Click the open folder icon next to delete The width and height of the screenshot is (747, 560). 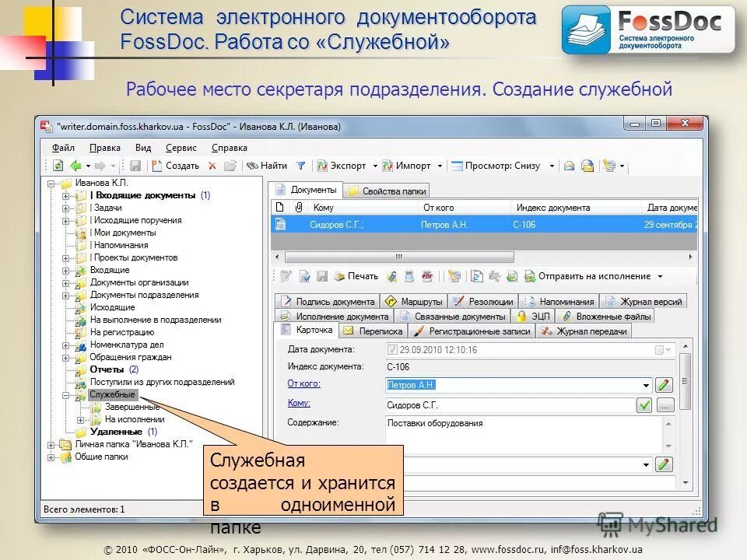[x=230, y=166]
